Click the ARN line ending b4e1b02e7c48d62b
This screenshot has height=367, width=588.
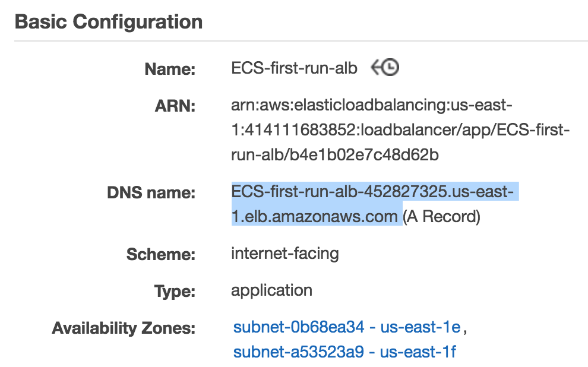[x=335, y=156]
